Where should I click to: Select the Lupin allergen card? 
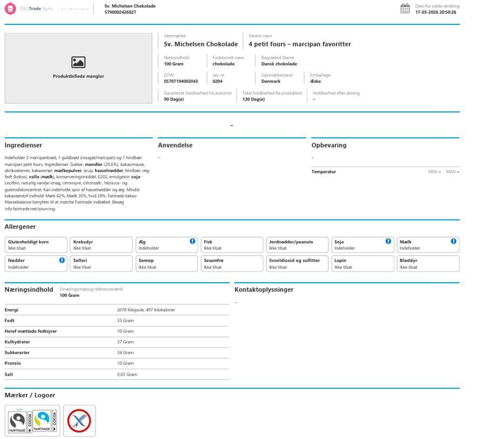[x=362, y=264]
